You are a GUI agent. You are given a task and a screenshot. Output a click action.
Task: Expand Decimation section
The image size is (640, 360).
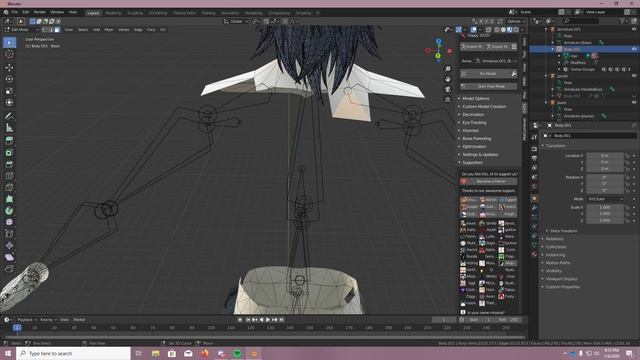473,115
